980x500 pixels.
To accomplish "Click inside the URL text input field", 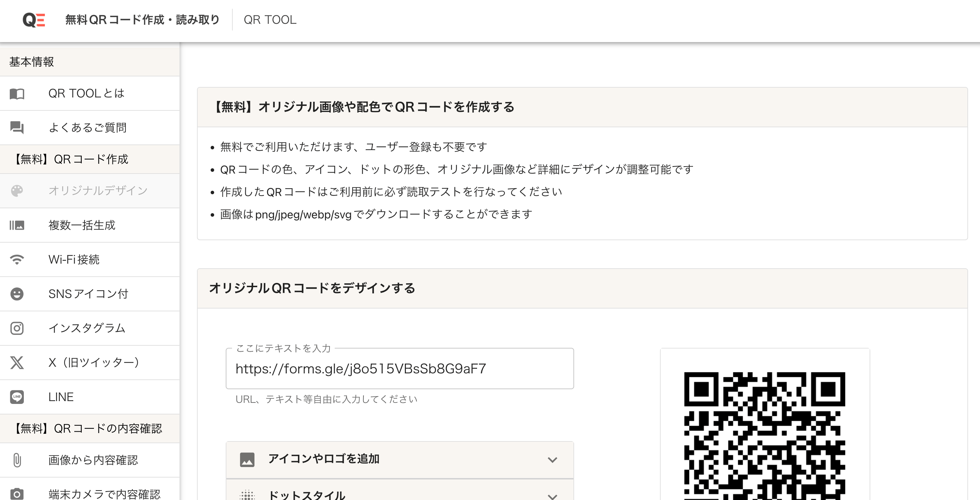I will point(400,369).
